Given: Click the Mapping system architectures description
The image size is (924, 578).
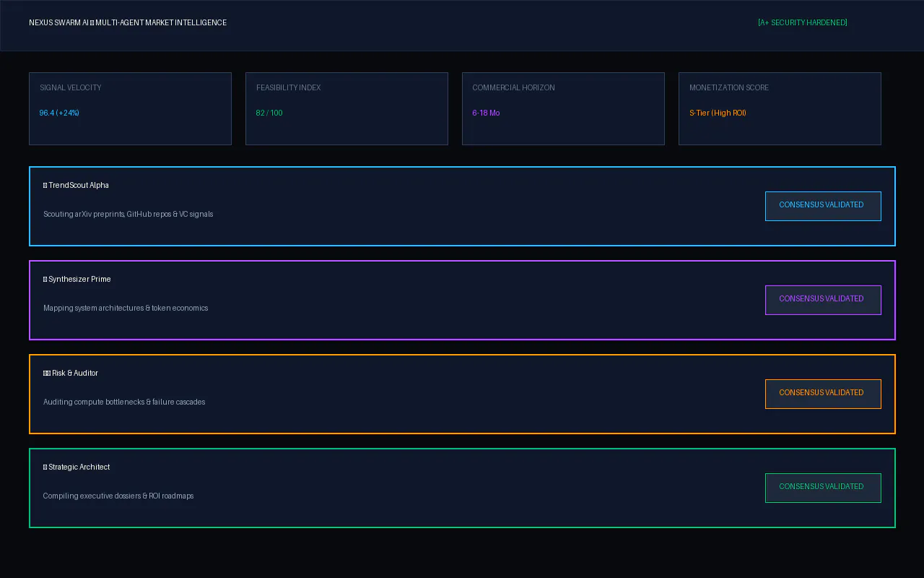Looking at the screenshot, I should tap(126, 309).
